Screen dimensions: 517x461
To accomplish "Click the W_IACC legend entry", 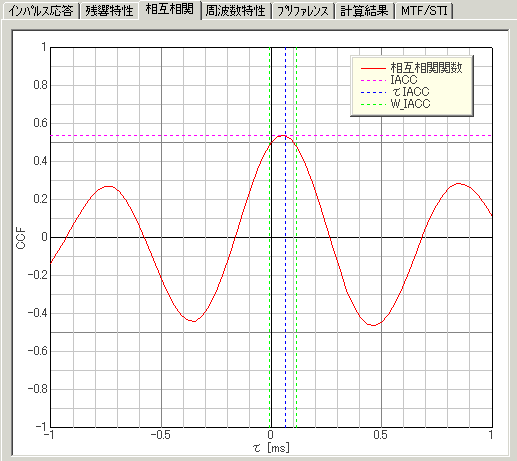I will (x=410, y=104).
